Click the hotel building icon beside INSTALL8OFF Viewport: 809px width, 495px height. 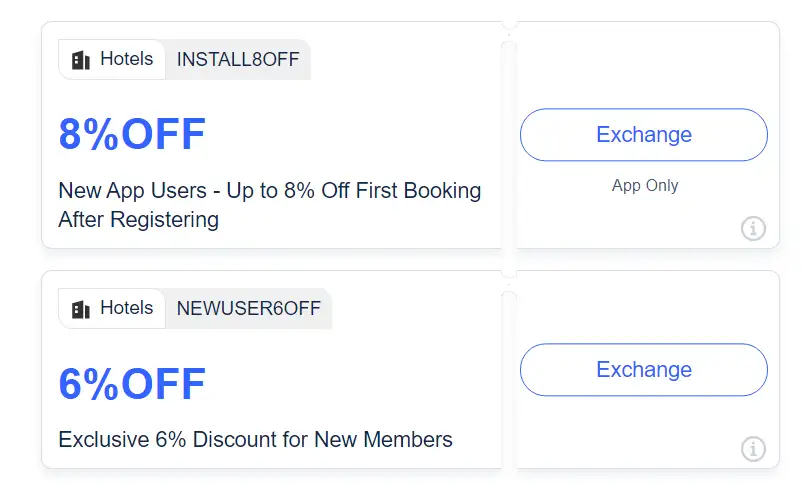coord(80,60)
